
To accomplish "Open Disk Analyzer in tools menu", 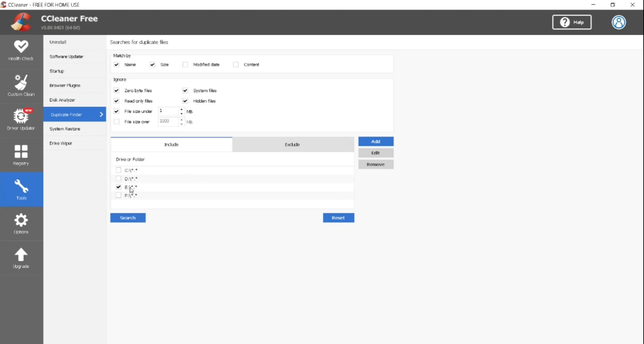I will [x=62, y=100].
